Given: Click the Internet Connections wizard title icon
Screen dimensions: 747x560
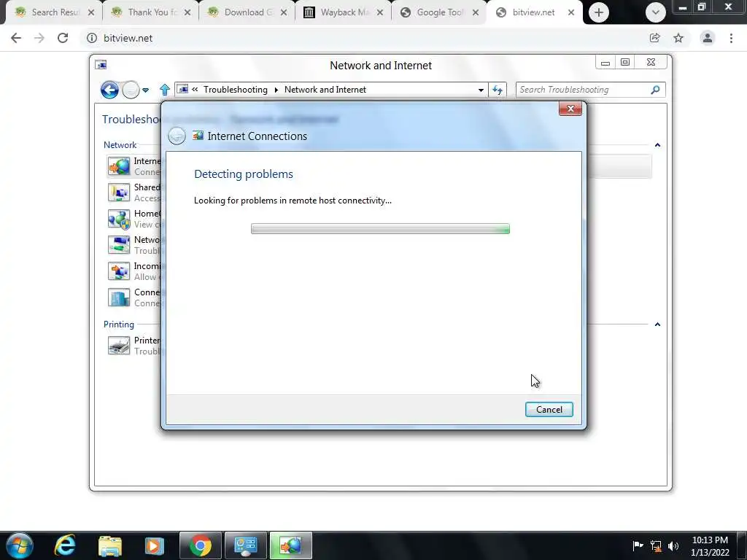Looking at the screenshot, I should pos(198,136).
